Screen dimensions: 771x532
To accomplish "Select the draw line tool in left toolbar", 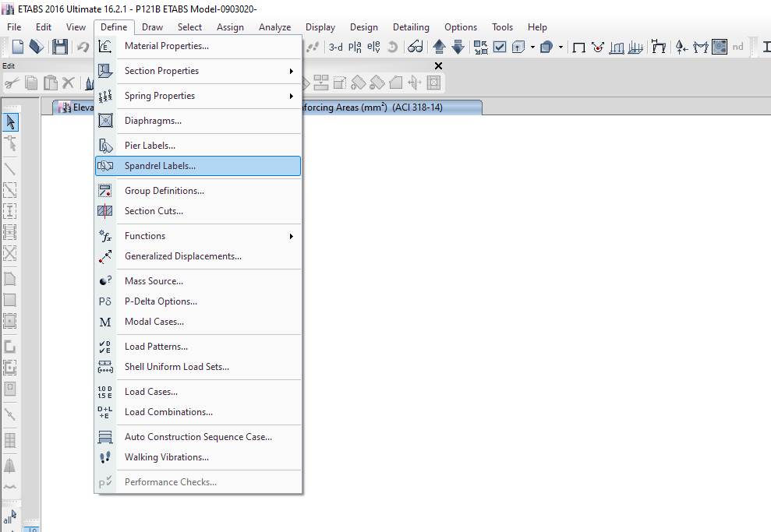I will coord(10,168).
